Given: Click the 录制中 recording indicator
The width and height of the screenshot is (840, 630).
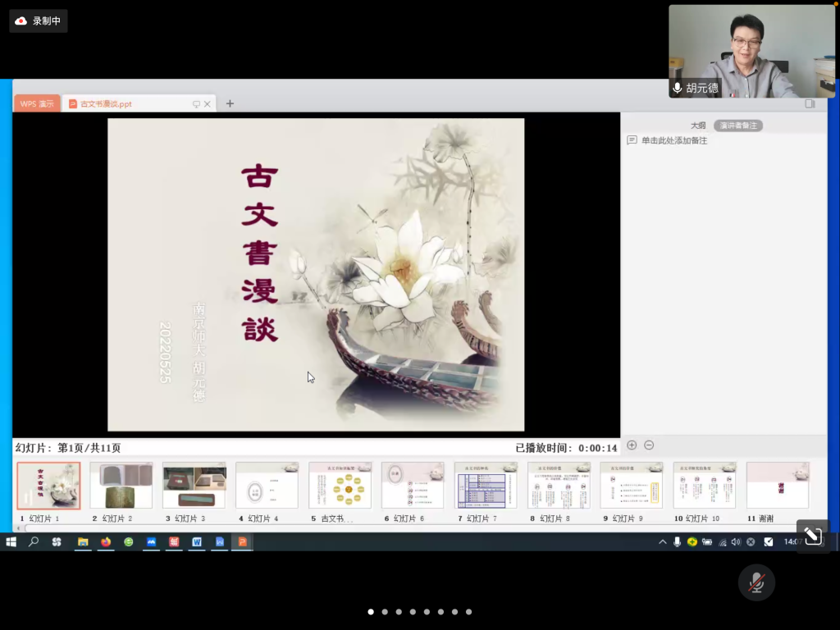Looking at the screenshot, I should click(x=39, y=21).
